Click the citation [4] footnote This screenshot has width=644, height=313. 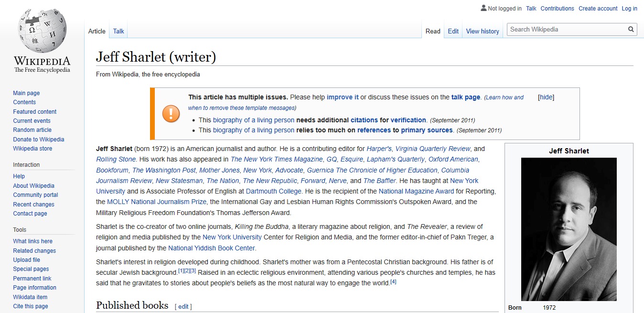[393, 281]
